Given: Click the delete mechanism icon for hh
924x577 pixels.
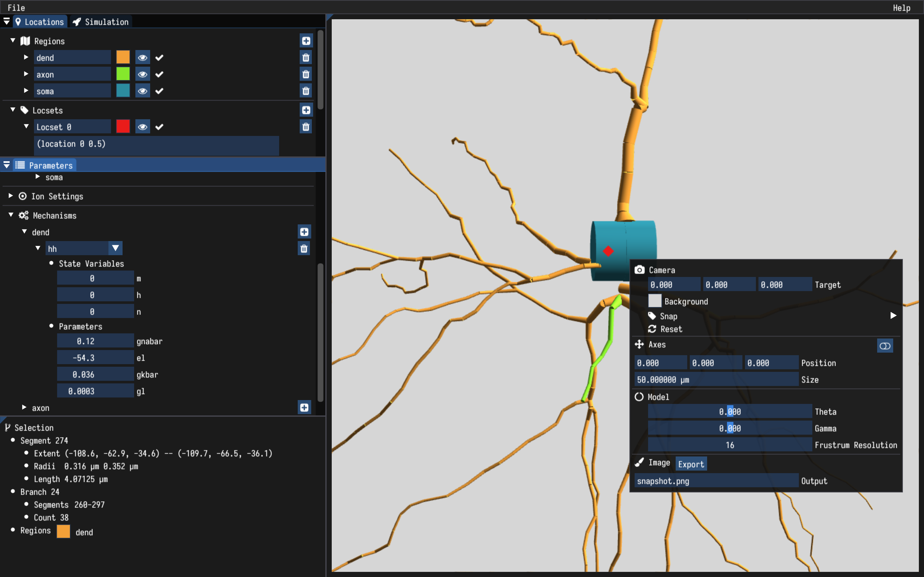Looking at the screenshot, I should pyautogui.click(x=304, y=248).
